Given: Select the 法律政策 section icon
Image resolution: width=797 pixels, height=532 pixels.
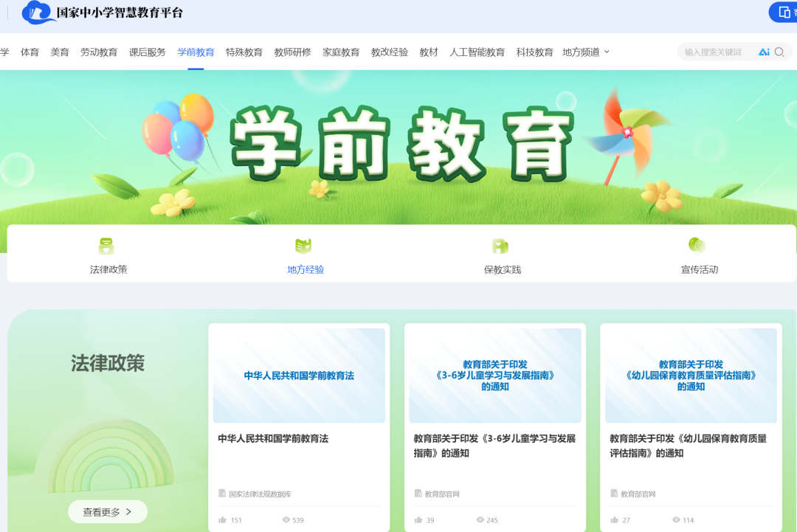Looking at the screenshot, I should (108, 244).
